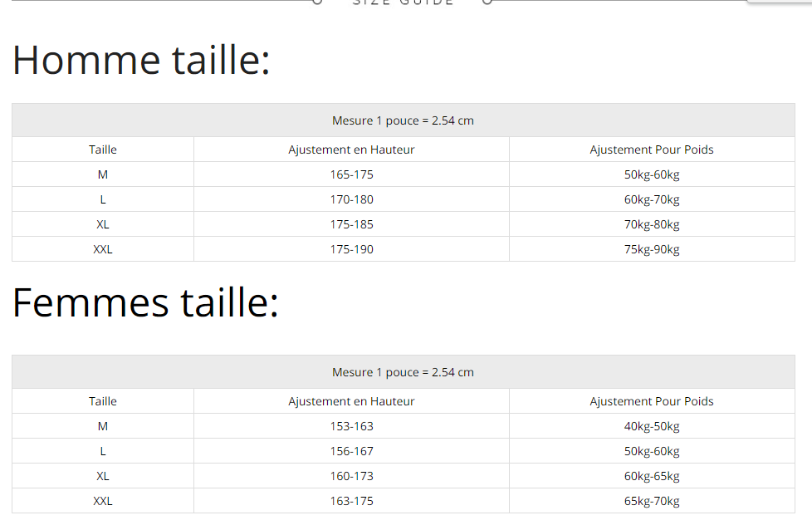Click the 160-173 height cell
This screenshot has height=525, width=812.
pos(351,476)
